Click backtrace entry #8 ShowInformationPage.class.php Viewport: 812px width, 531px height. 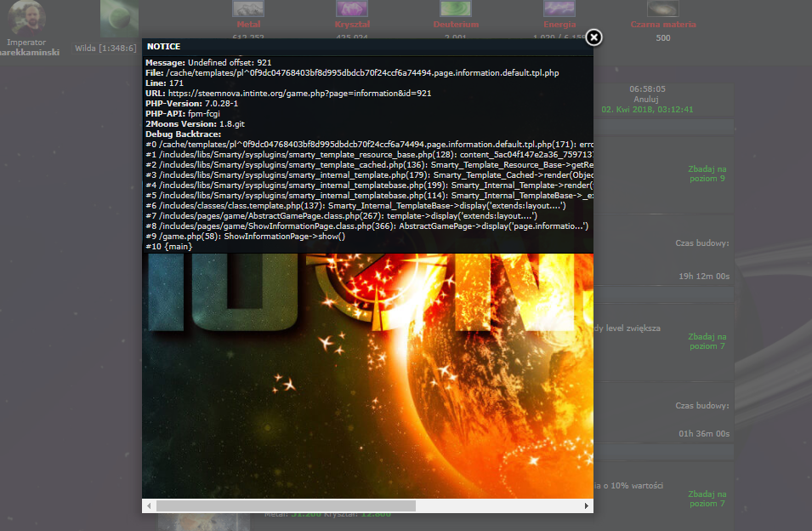pos(366,226)
